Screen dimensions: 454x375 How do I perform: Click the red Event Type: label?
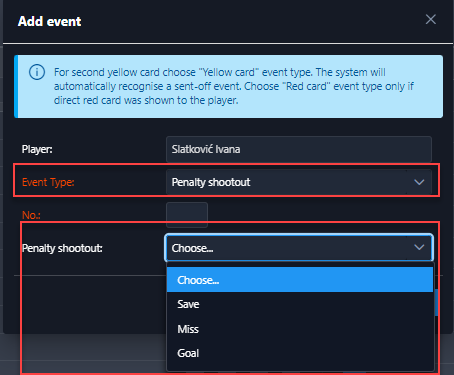pos(48,182)
